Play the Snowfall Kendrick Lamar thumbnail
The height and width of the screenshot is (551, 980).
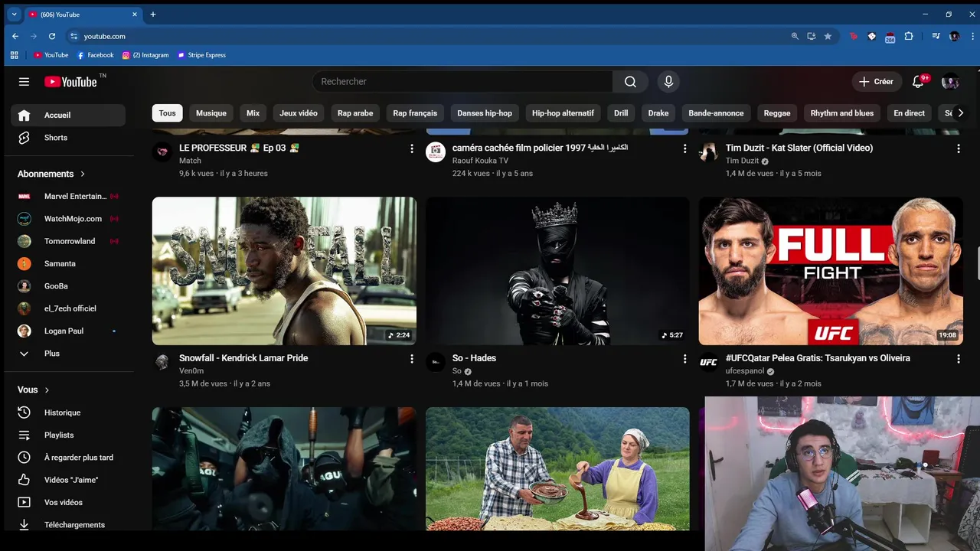tap(284, 271)
